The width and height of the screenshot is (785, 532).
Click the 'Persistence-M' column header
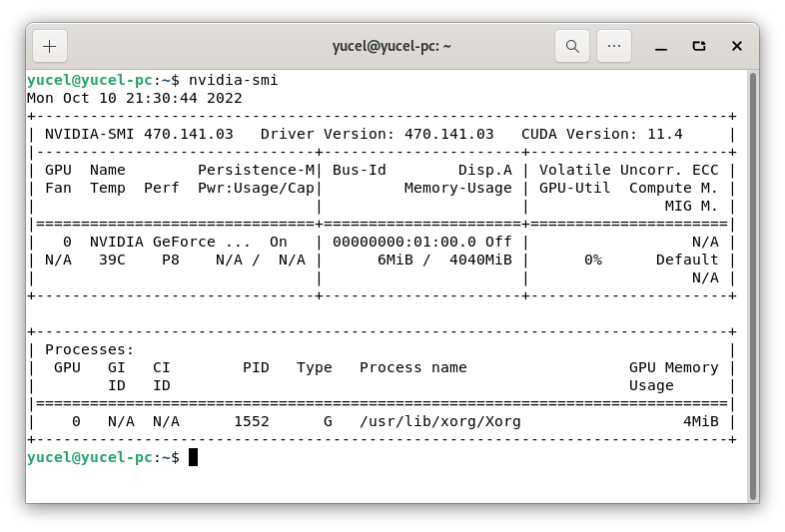pos(256,170)
